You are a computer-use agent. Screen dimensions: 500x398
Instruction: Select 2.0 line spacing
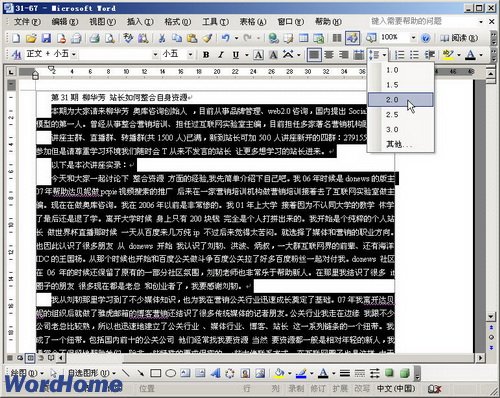401,100
